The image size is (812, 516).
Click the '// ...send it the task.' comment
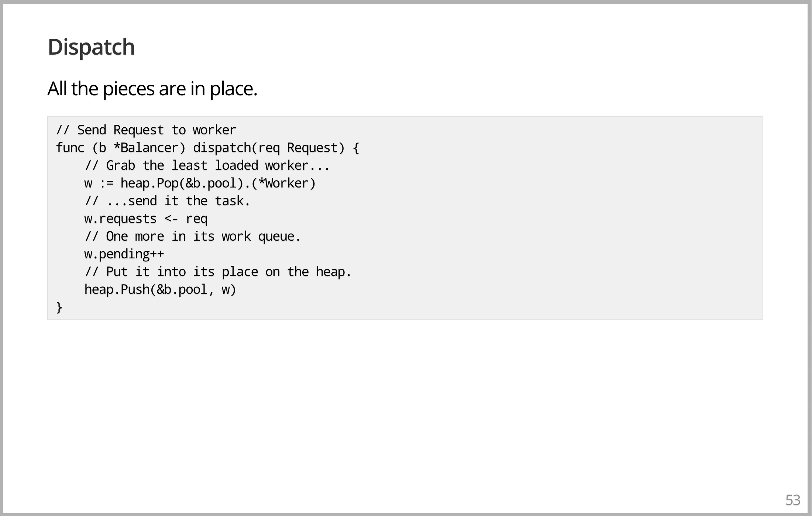pyautogui.click(x=168, y=201)
